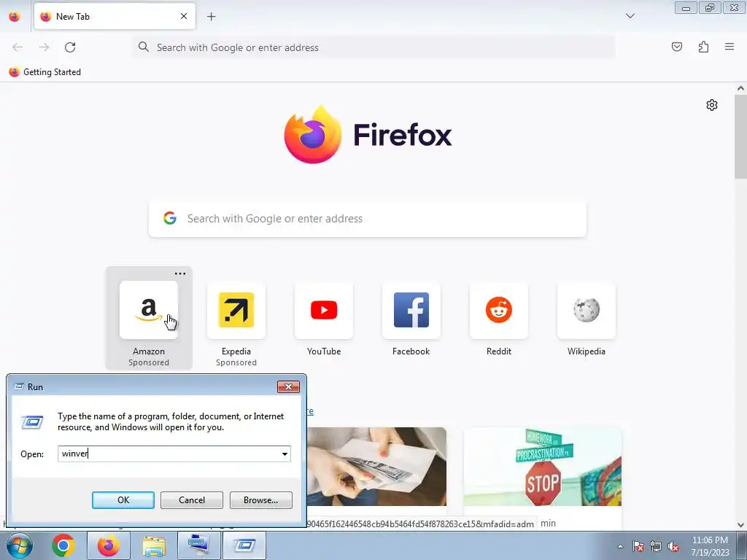Go back one page
747x560 pixels.
[18, 47]
